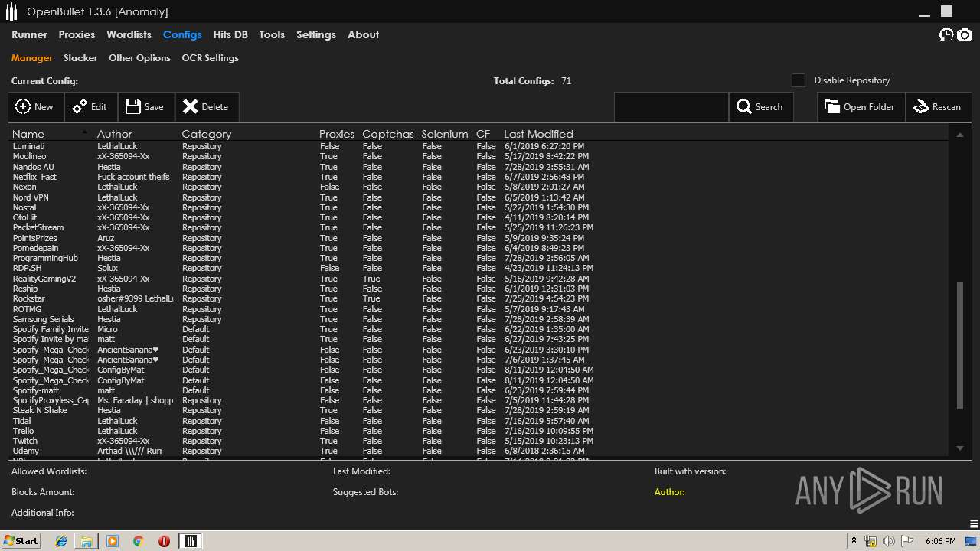980x551 pixels.
Task: Open the About tab
Action: point(363,34)
